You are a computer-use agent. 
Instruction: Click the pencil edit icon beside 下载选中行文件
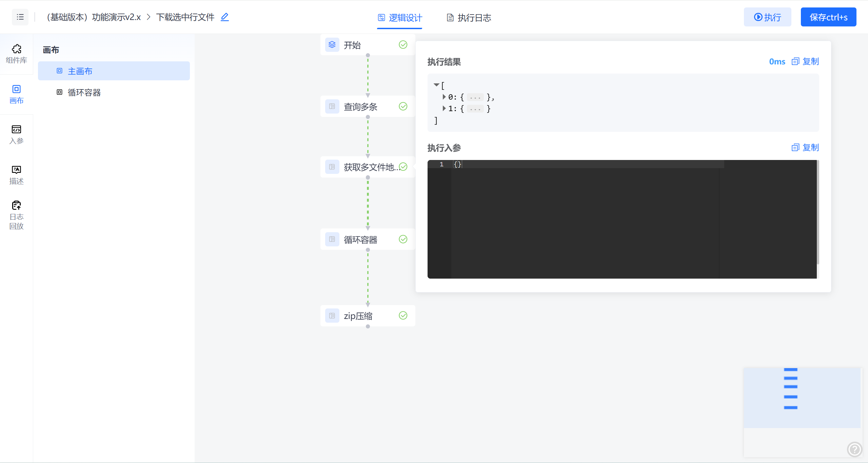(224, 17)
